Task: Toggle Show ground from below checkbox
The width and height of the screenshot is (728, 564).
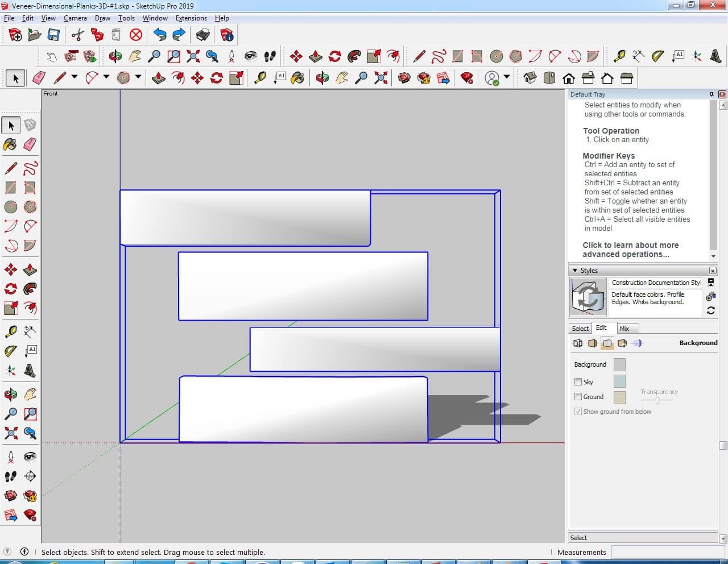Action: tap(578, 412)
